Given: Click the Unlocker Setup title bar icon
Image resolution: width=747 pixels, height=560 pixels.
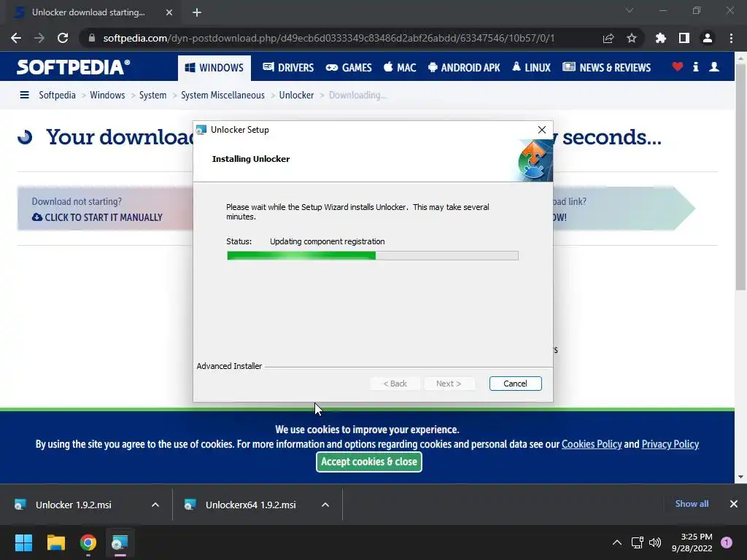Looking at the screenshot, I should click(201, 130).
